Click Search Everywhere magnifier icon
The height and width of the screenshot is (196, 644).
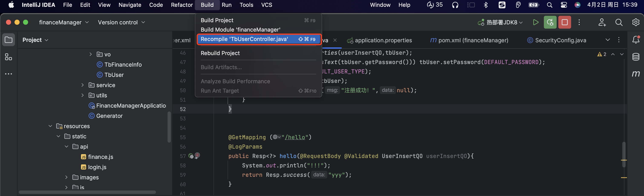619,22
